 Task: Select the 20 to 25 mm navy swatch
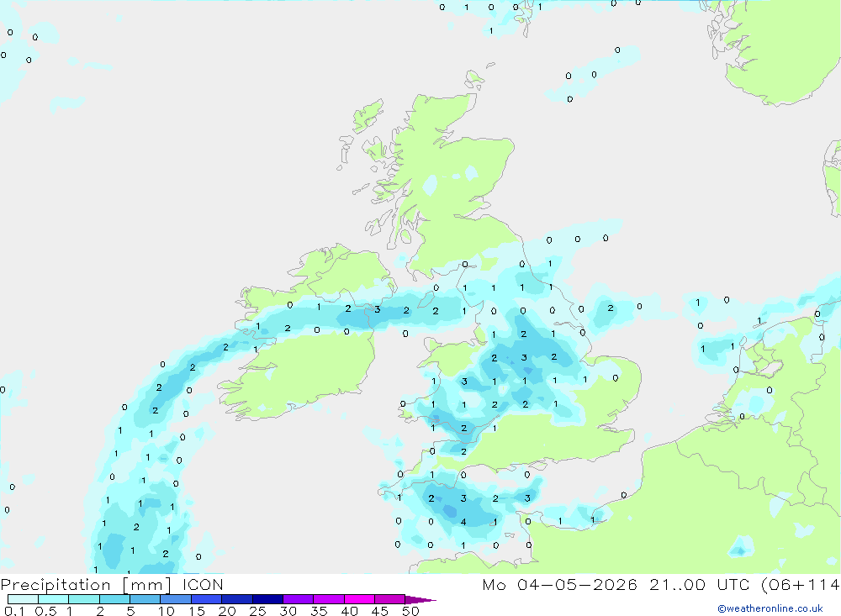tap(237, 599)
